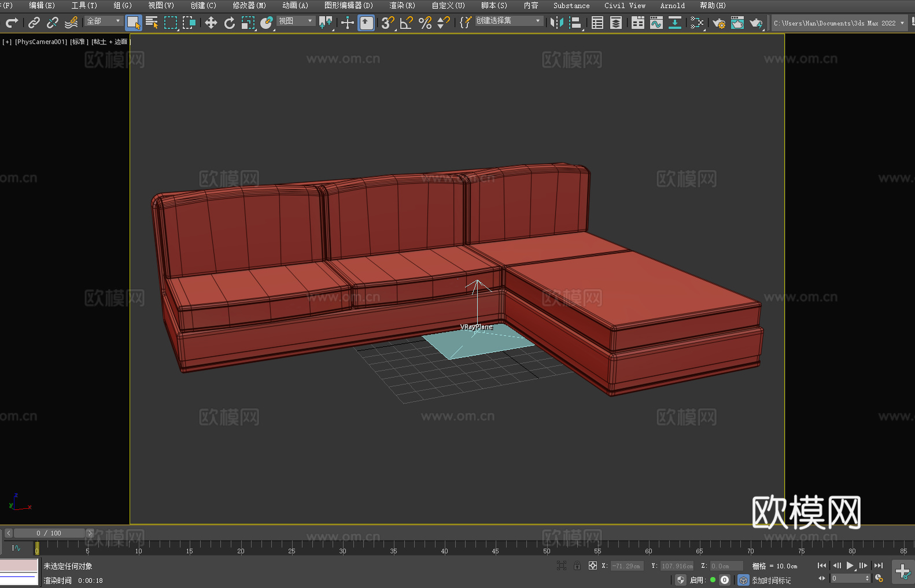This screenshot has width=915, height=588.
Task: Toggle the Scene Explorer icon
Action: (597, 23)
